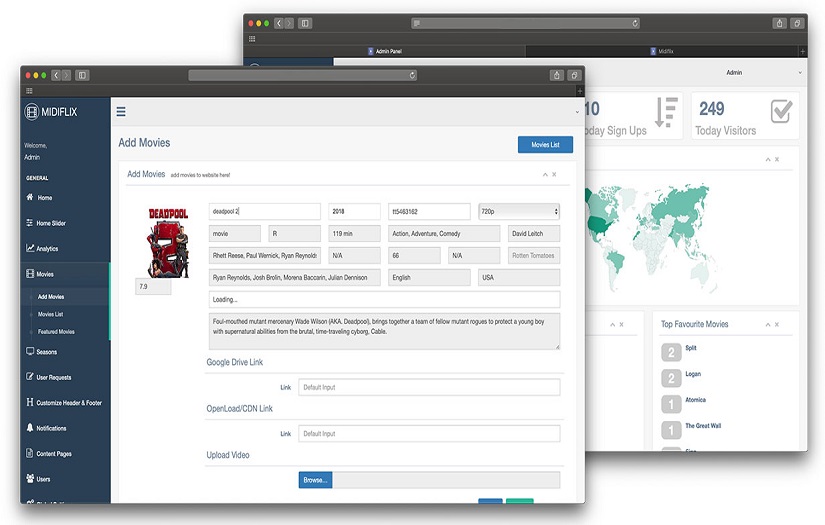The width and height of the screenshot is (825, 525).
Task: Click Google Drive Link input field
Action: 429,387
